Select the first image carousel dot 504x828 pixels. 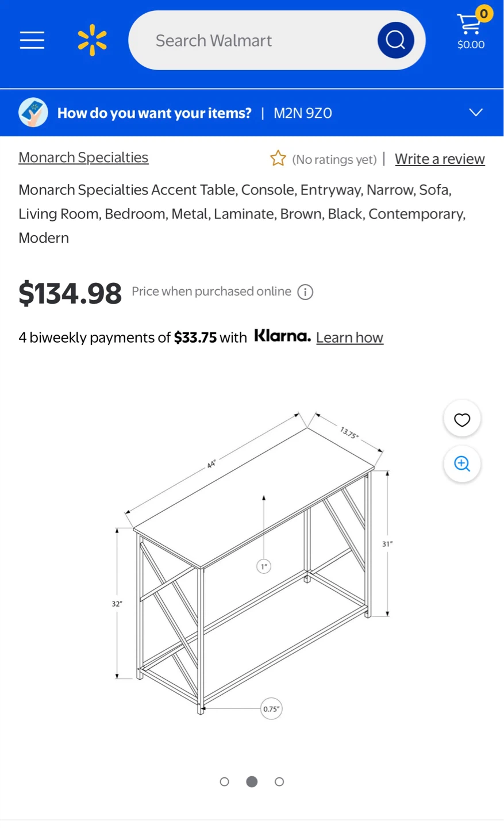click(225, 781)
